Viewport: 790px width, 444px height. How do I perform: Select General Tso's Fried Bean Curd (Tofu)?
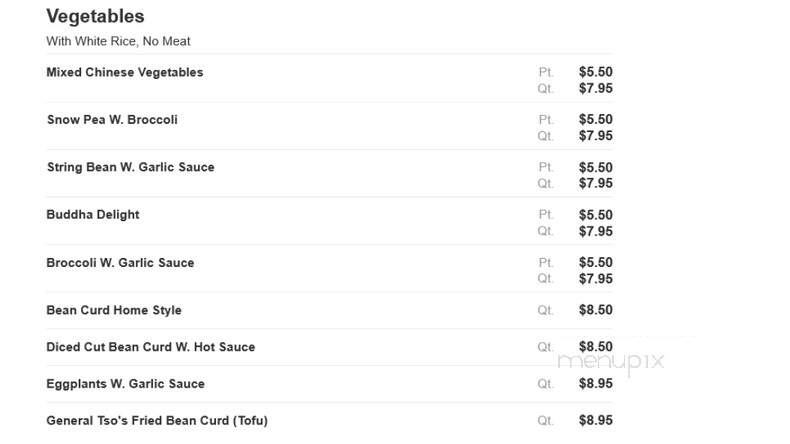157,421
